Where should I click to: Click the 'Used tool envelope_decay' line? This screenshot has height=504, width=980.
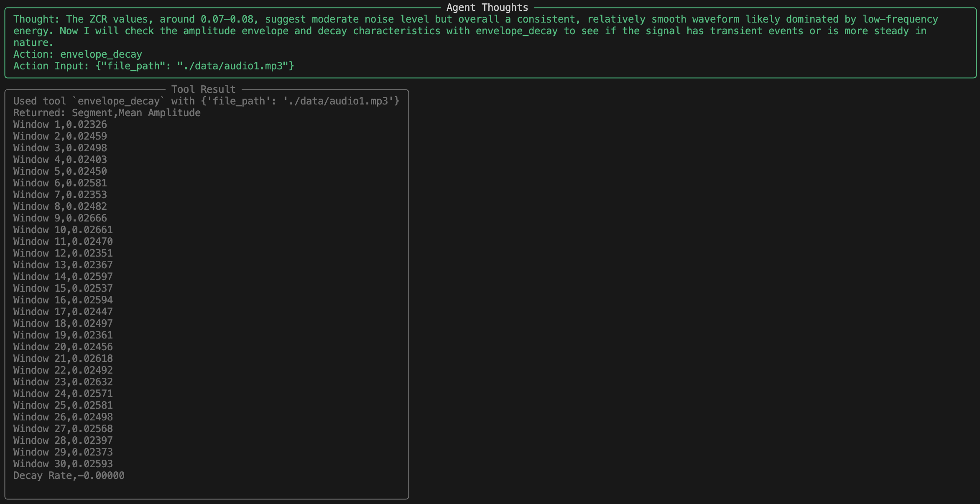pyautogui.click(x=206, y=101)
